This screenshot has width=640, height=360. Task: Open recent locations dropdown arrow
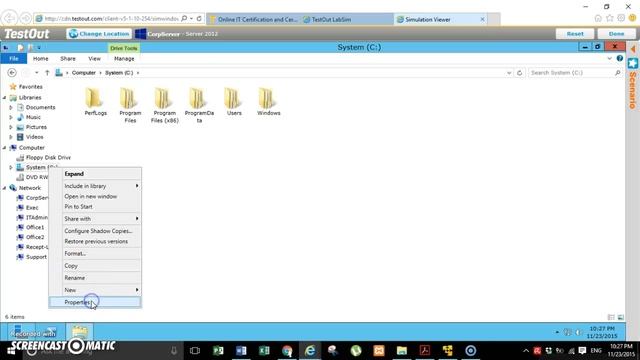(x=36, y=73)
